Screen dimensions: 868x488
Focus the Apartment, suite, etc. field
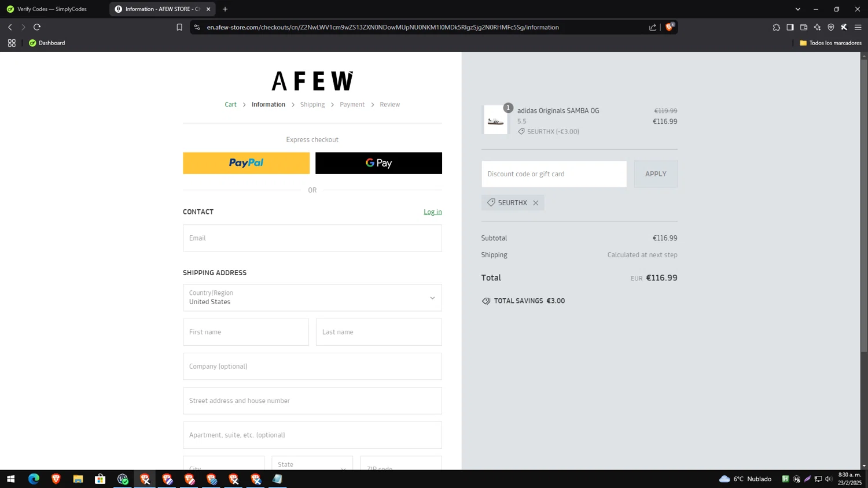point(312,435)
